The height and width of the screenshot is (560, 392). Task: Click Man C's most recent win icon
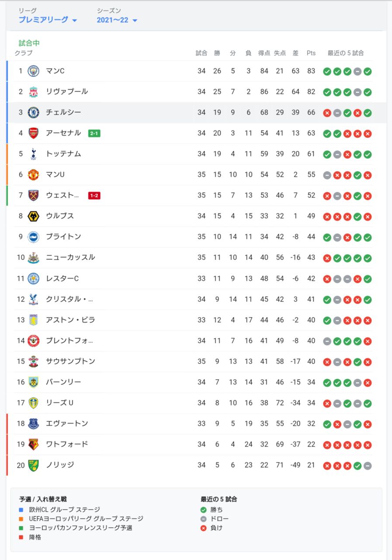pos(368,71)
